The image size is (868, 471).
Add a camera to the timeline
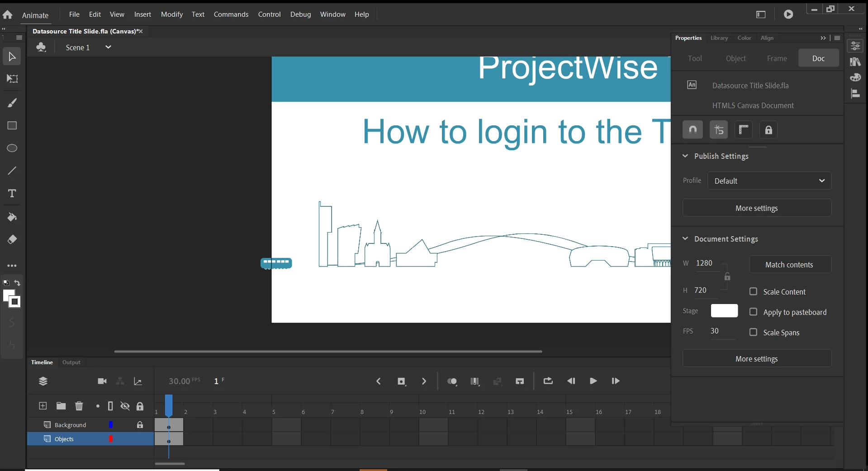102,381
